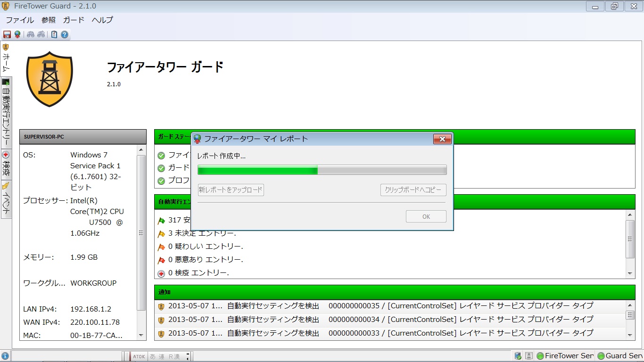Image resolution: width=644 pixels, height=362 pixels.
Task: Click the binoculars find-next toolbar icon
Action: [41, 34]
